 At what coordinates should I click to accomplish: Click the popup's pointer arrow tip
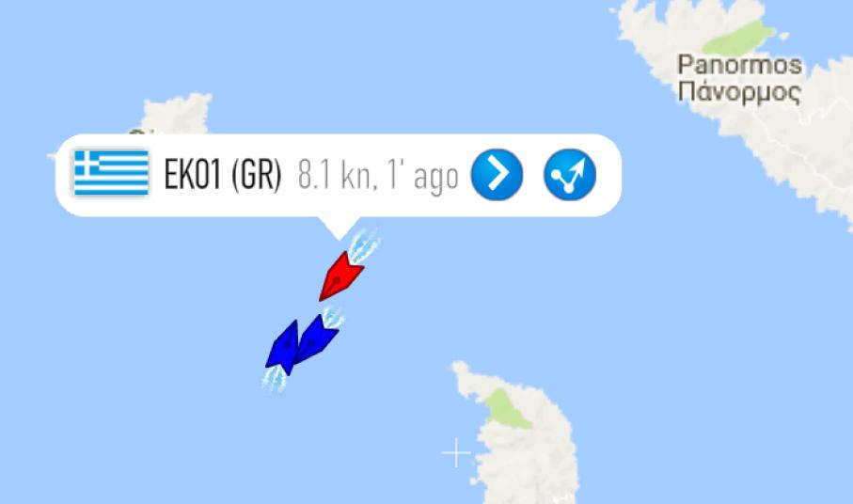coord(339,237)
